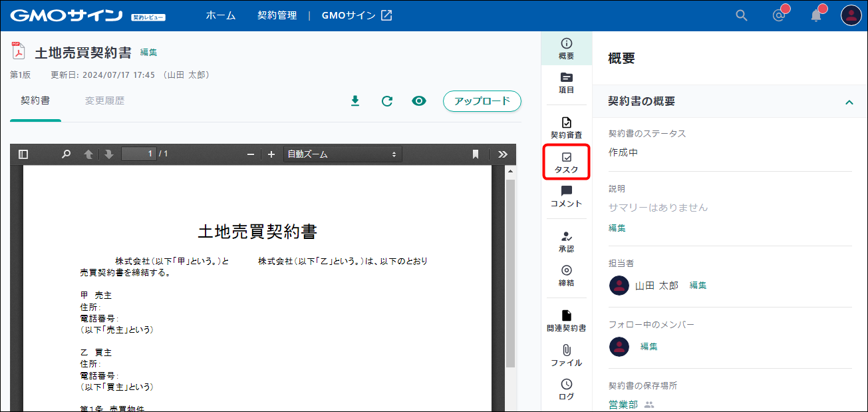
Task: Collapse the 契約書の概要 section
Action: click(849, 102)
